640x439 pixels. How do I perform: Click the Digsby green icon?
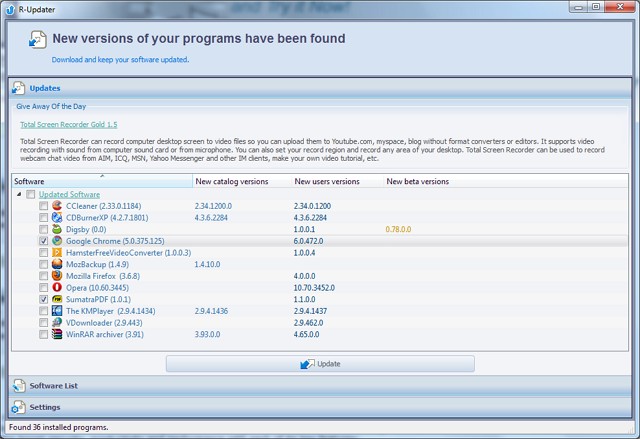pyautogui.click(x=57, y=229)
